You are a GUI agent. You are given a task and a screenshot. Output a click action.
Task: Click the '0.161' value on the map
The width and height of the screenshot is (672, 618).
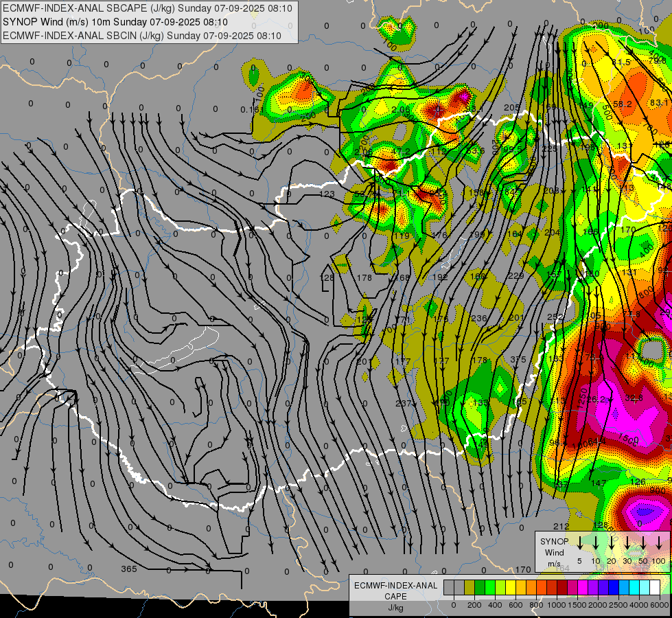coord(253,110)
